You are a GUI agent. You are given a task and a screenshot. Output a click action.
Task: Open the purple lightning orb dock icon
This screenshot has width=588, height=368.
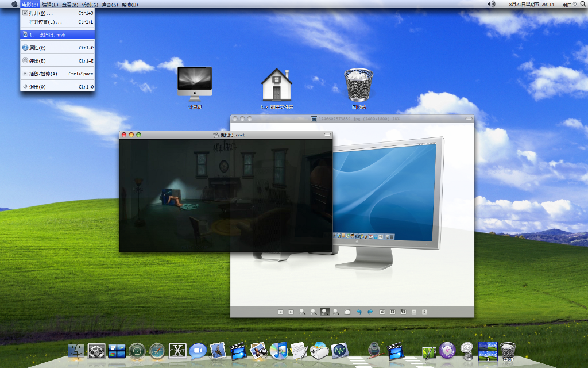pos(447,351)
